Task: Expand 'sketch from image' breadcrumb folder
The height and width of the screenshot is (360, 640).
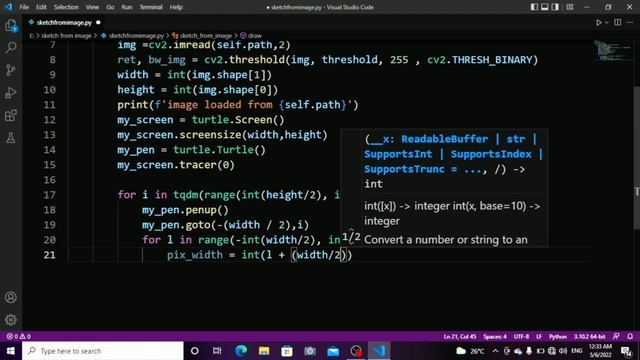Action: 66,36
